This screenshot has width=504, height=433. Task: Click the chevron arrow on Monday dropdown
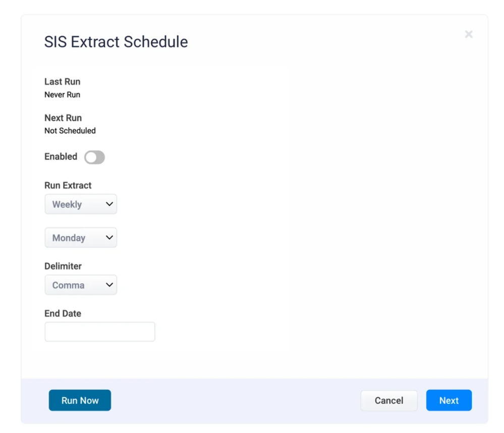click(x=109, y=238)
